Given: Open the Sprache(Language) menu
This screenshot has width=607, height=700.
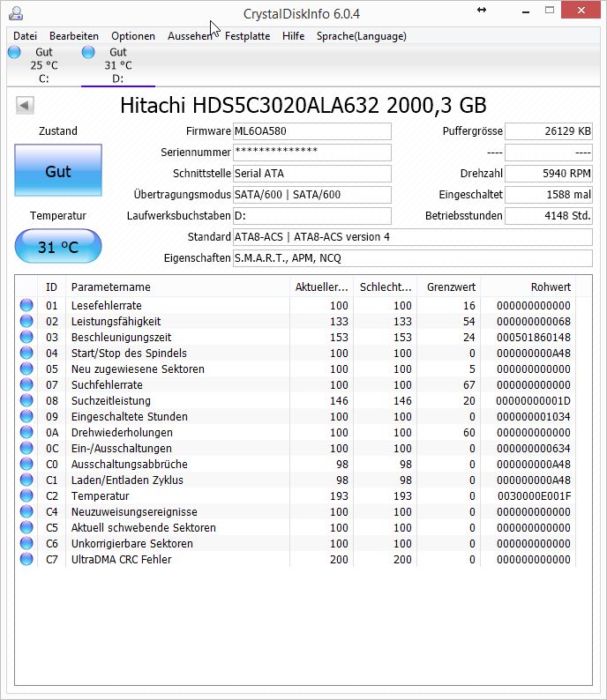Looking at the screenshot, I should [362, 36].
